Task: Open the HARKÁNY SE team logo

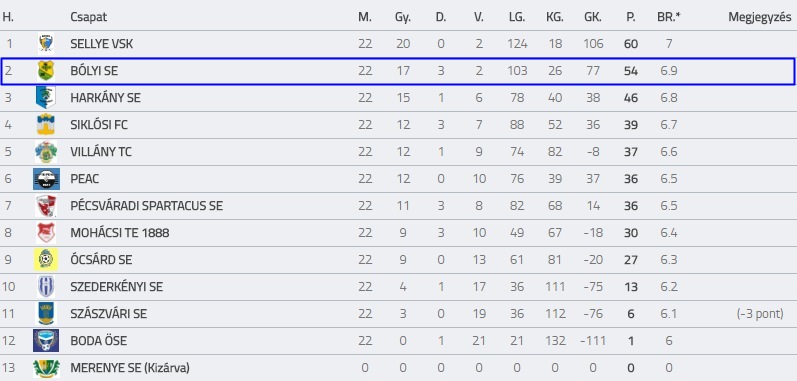Action: coord(46,98)
